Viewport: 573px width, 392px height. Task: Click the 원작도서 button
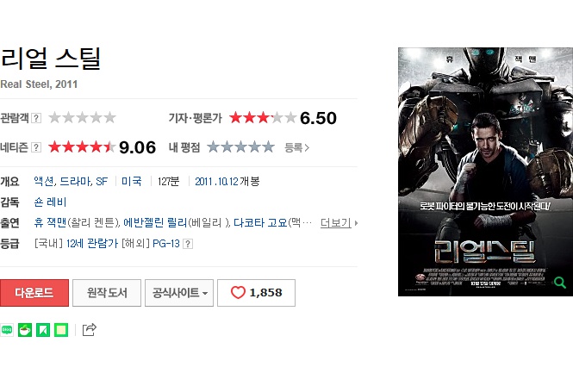(107, 293)
